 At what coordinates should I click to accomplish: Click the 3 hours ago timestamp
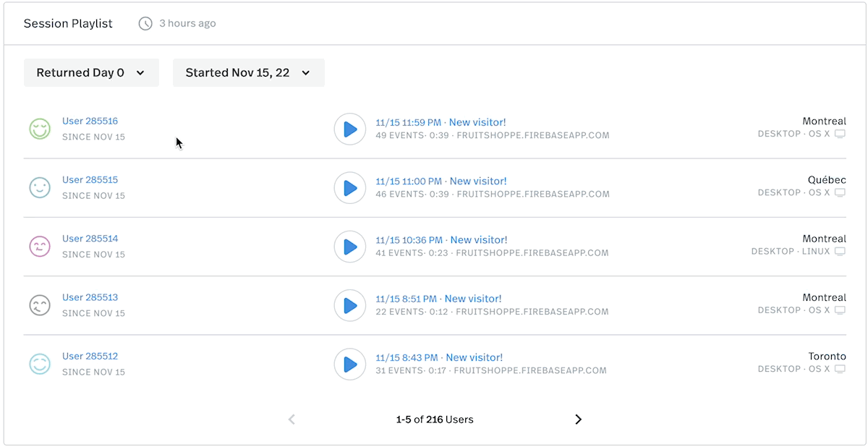tap(187, 23)
